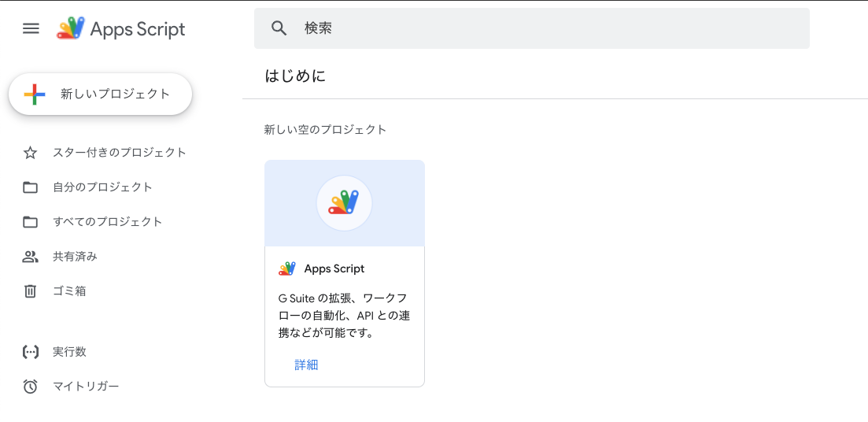Click the Apps Script logo in the header
This screenshot has width=868, height=422.
coord(71,29)
